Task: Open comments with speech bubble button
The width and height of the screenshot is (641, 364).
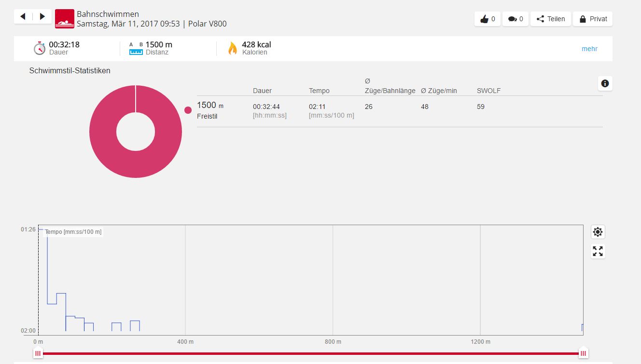Action: point(515,19)
